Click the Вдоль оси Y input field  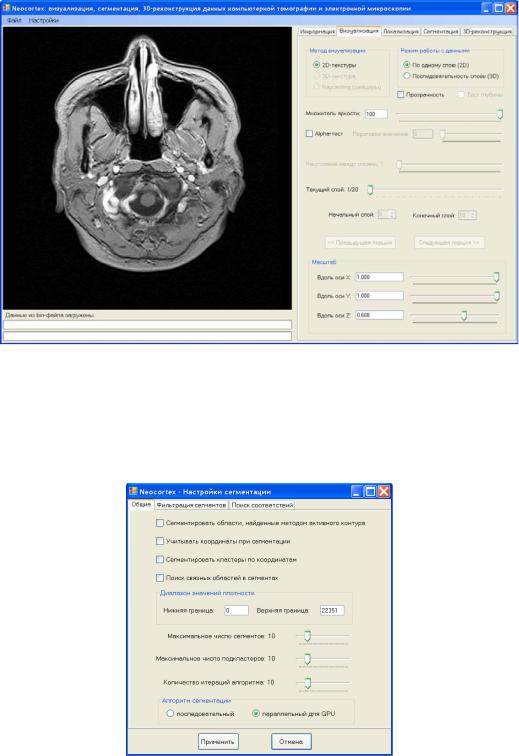coord(379,295)
